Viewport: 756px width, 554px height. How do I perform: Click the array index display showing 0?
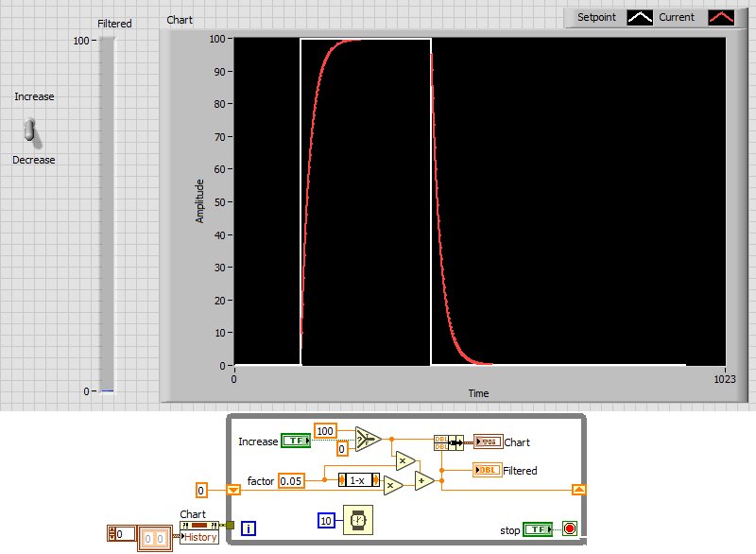point(122,534)
